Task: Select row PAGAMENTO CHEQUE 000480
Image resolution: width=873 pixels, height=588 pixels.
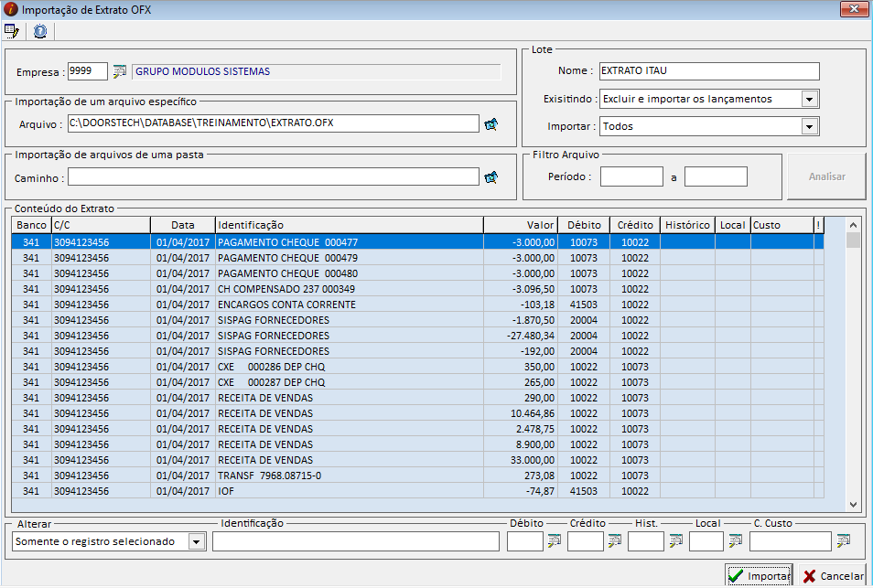Action: [x=417, y=273]
